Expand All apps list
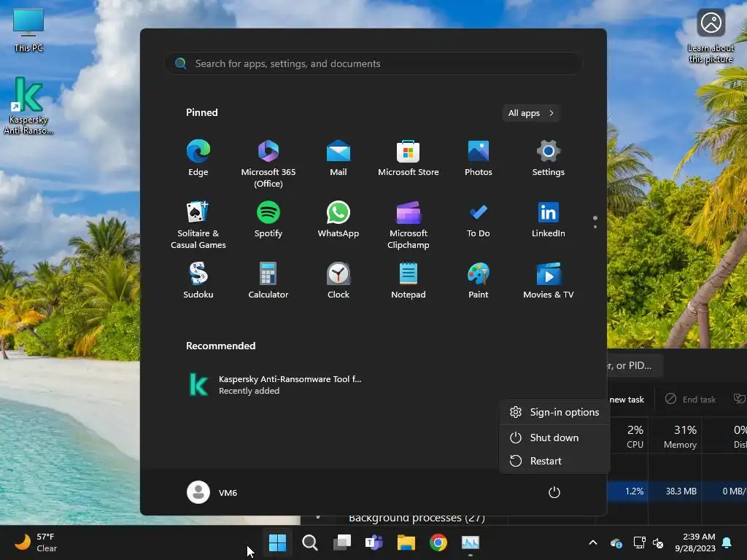 pyautogui.click(x=531, y=113)
